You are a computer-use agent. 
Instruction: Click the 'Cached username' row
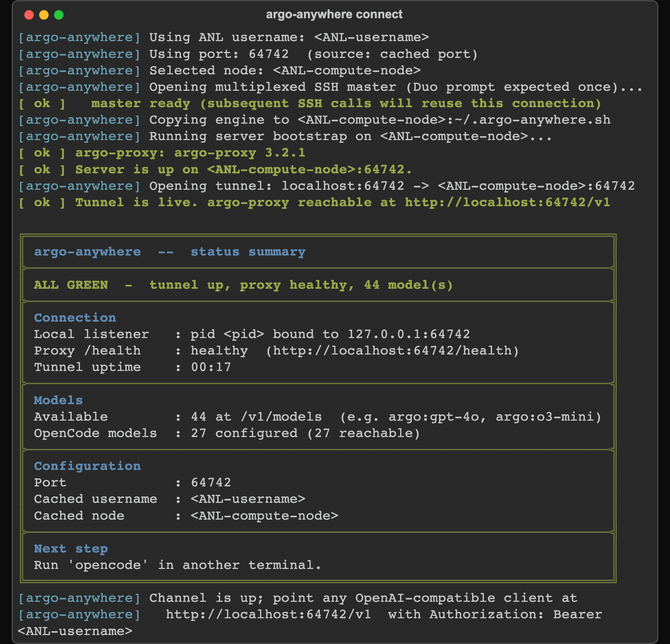tap(170, 499)
